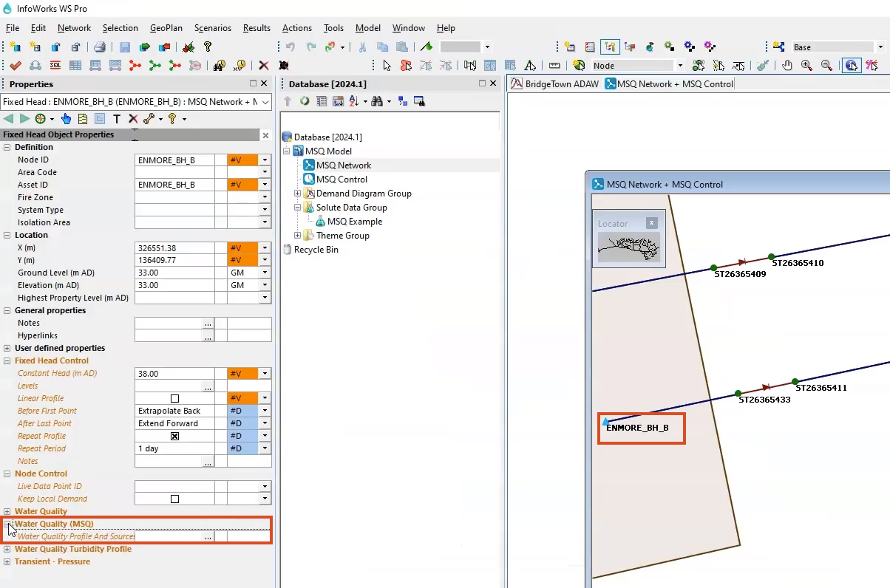
Task: Toggle the Keep Local Demand checkbox
Action: coord(174,499)
